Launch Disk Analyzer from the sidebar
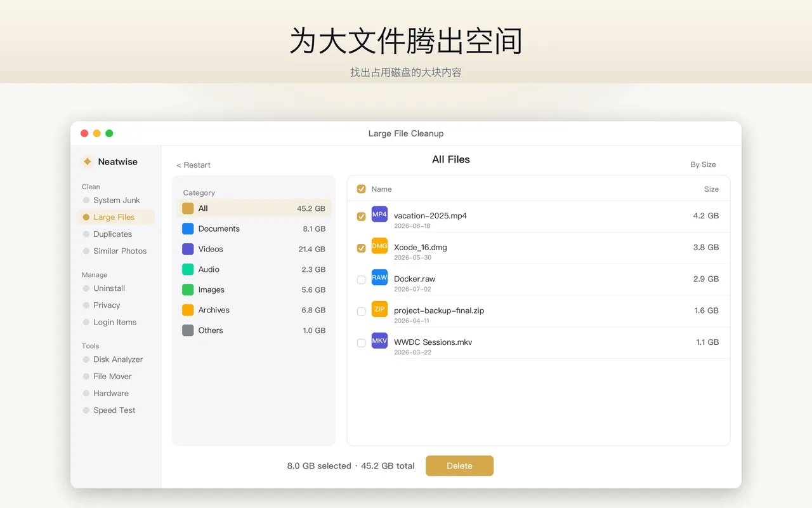The width and height of the screenshot is (812, 508). tap(115, 359)
